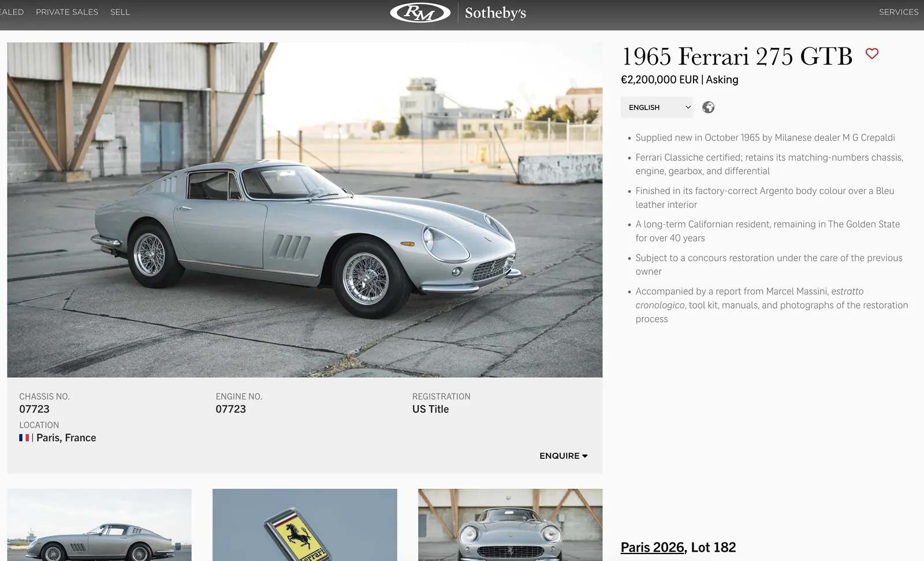The height and width of the screenshot is (561, 924).
Task: Open the Private Sales menu
Action: (67, 12)
